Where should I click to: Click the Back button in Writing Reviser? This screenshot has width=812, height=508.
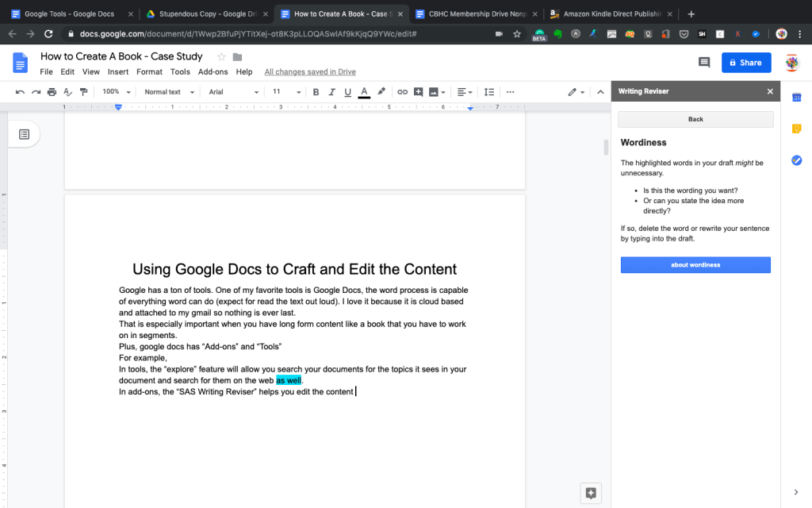(x=695, y=119)
